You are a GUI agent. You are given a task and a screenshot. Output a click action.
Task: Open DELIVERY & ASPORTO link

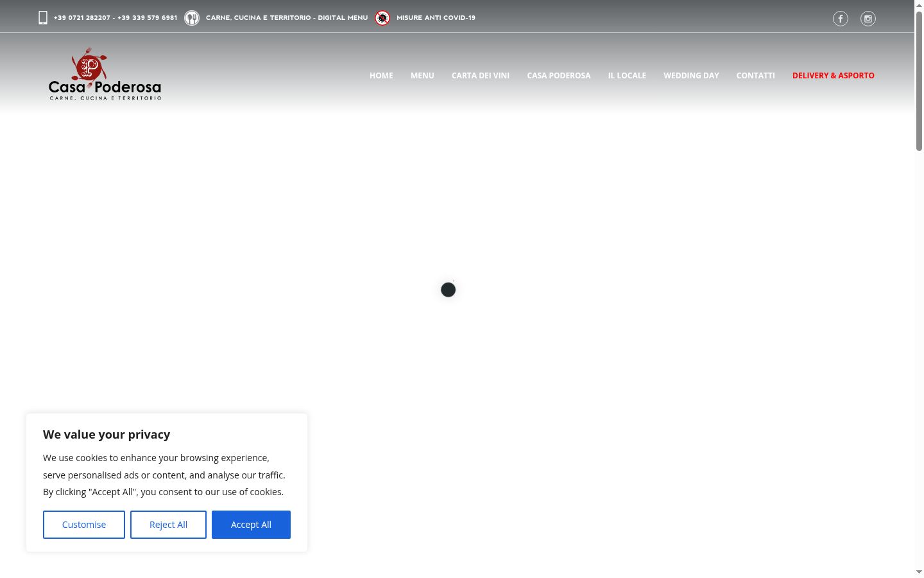click(x=834, y=76)
